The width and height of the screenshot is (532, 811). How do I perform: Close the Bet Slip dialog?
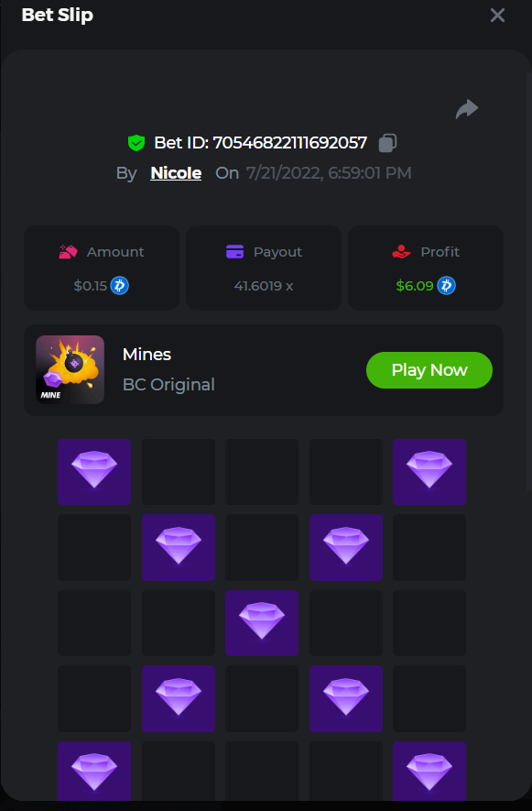(497, 15)
